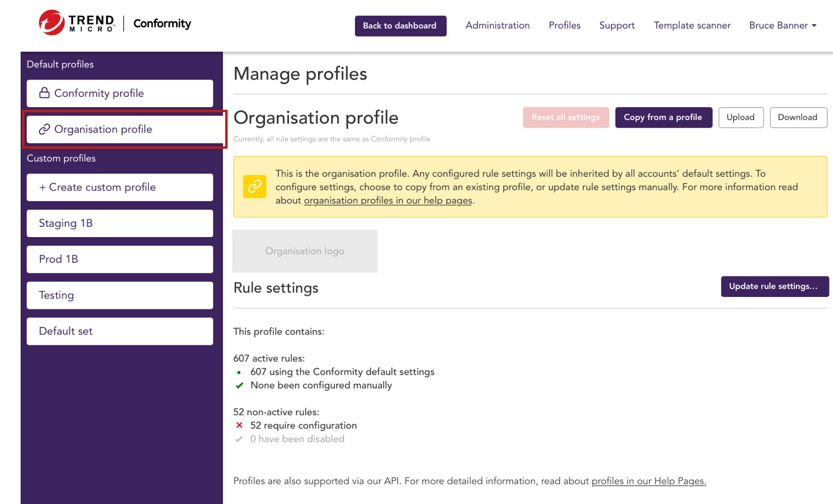This screenshot has width=833, height=504.
Task: Click the '607 active rules:' text
Action: click(269, 358)
